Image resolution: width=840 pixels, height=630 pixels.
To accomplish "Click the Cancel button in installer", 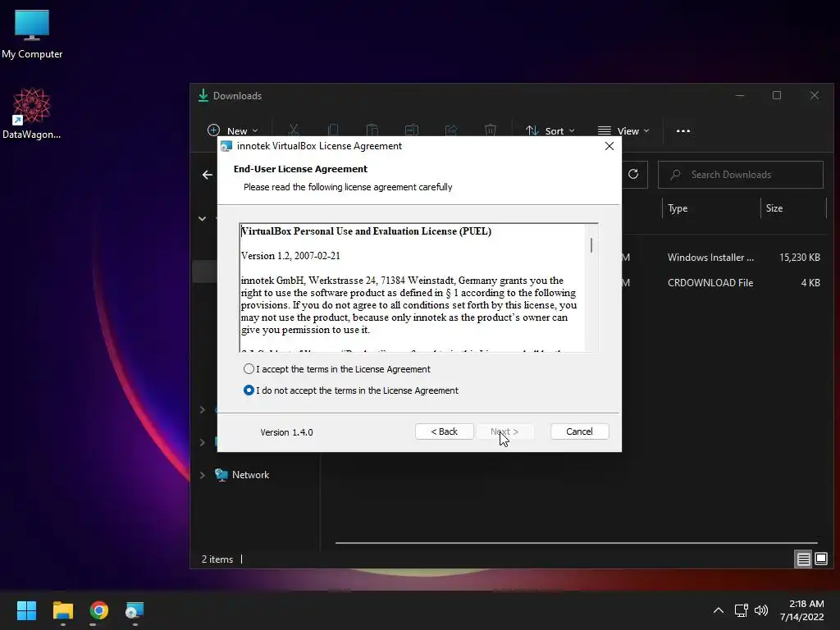I will pyautogui.click(x=580, y=431).
